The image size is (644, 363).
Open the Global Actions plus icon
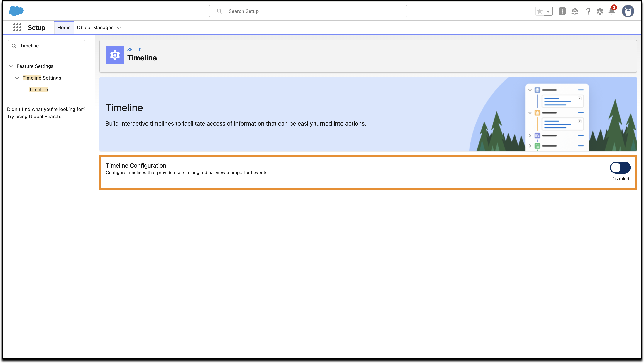tap(562, 11)
